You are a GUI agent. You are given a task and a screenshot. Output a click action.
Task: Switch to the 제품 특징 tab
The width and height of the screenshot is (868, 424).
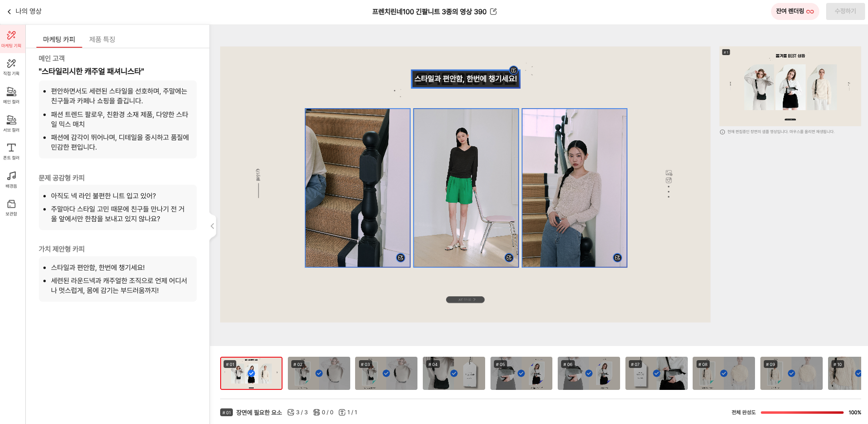point(102,39)
